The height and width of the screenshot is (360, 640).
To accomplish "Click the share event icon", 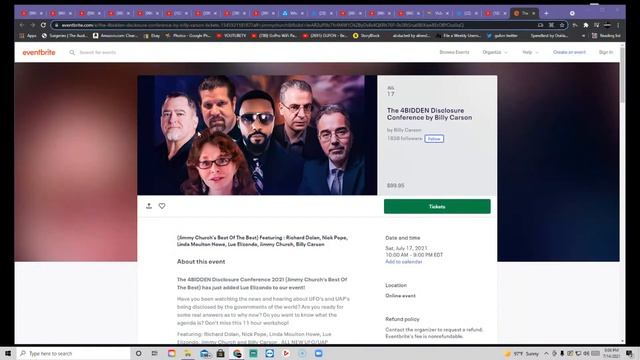I will coord(149,206).
